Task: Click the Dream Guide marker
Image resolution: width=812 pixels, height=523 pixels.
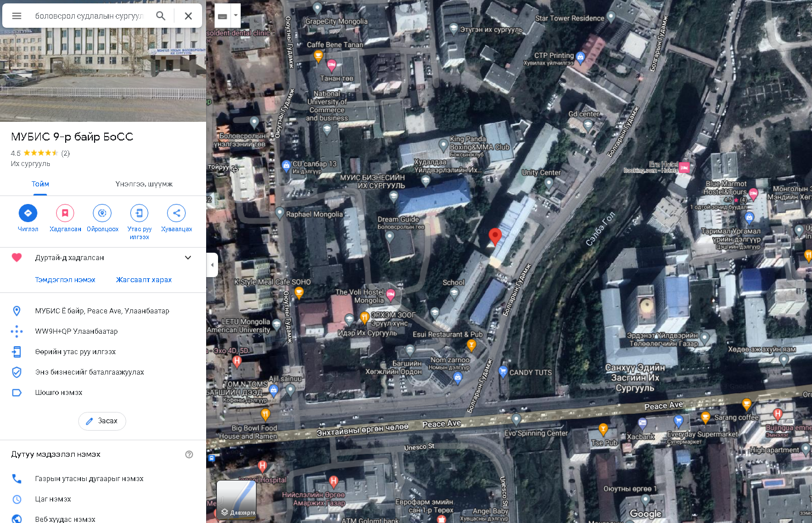Action: tap(390, 236)
